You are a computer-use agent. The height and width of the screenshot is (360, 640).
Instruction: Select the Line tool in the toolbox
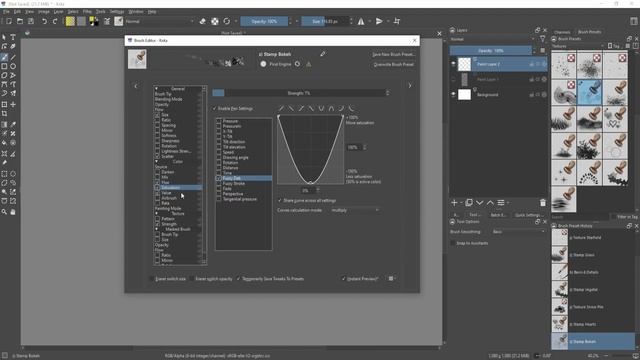pos(13,57)
